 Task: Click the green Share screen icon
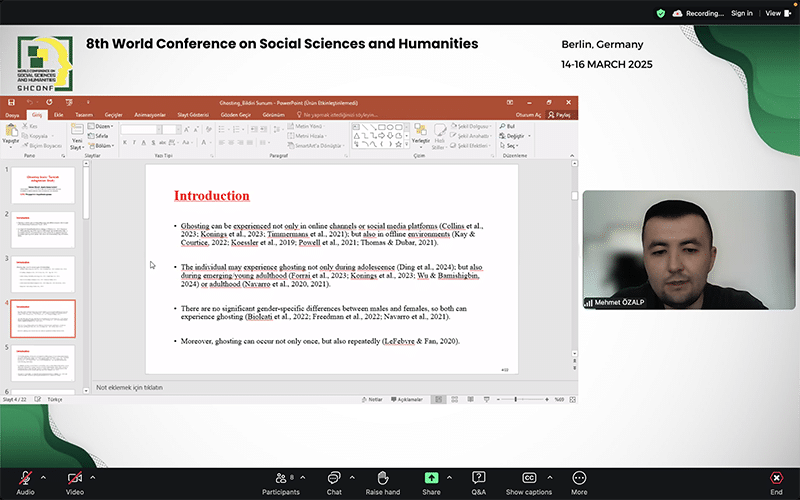(x=431, y=478)
